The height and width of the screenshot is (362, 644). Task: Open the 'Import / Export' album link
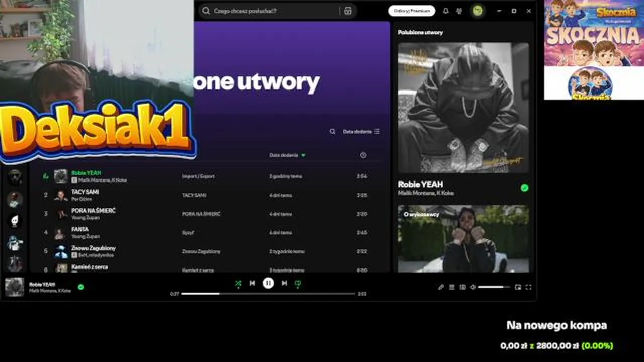[x=198, y=176]
